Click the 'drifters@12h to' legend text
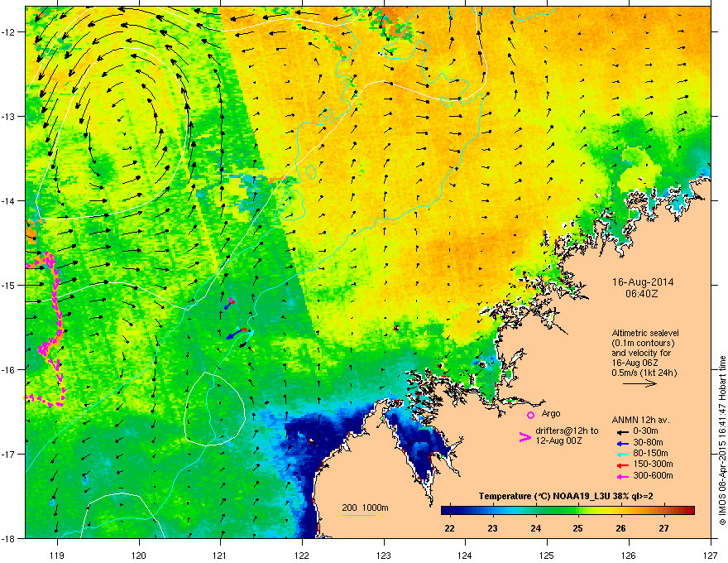Viewport: 728px width, 563px height. [x=567, y=431]
